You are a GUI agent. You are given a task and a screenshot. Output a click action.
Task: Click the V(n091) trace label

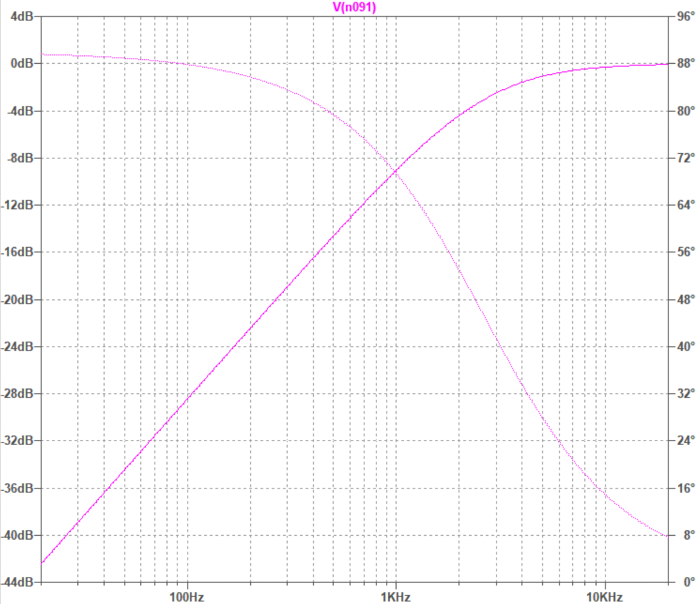click(354, 7)
